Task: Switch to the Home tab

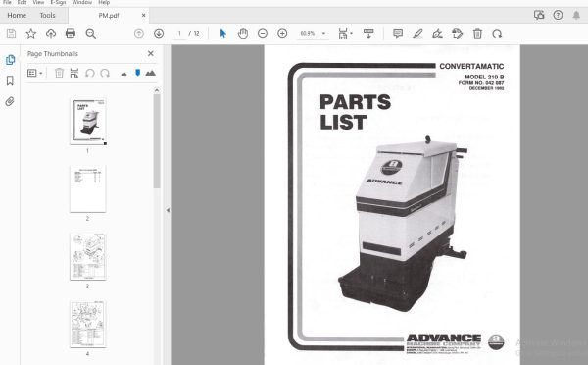Action: point(17,16)
